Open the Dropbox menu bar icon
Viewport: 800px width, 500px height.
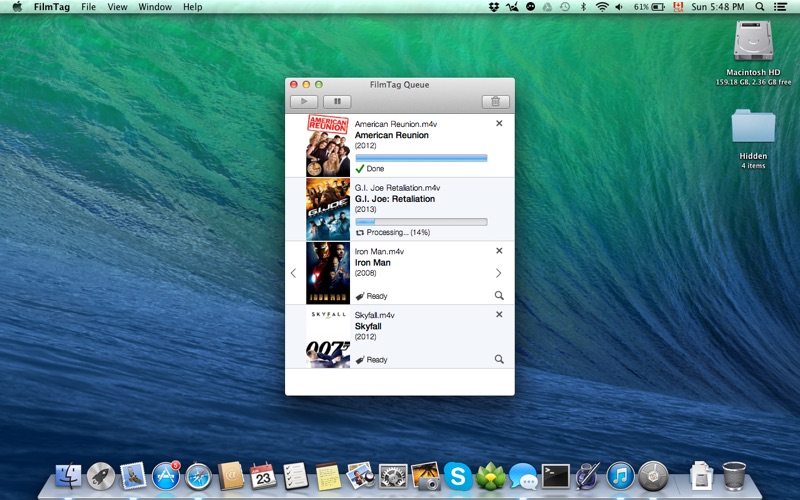pyautogui.click(x=494, y=7)
